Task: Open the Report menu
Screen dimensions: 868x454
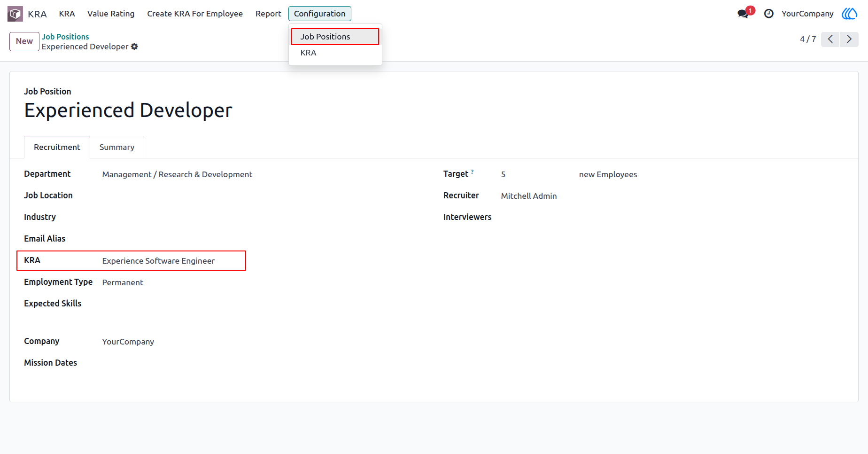Action: (x=268, y=14)
